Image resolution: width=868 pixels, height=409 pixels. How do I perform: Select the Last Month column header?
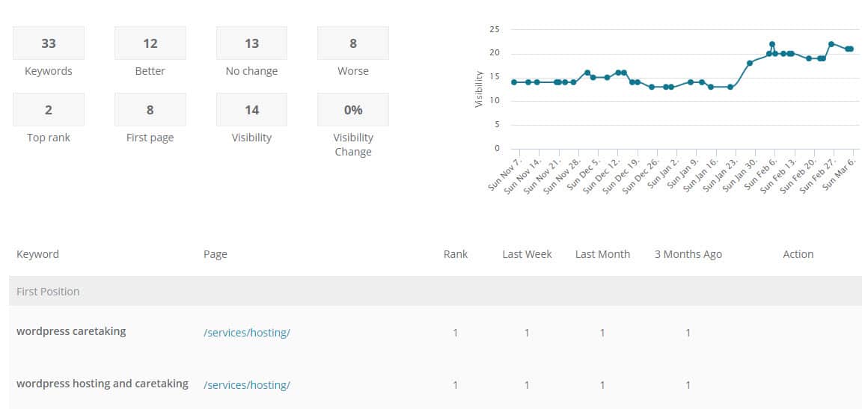click(602, 254)
